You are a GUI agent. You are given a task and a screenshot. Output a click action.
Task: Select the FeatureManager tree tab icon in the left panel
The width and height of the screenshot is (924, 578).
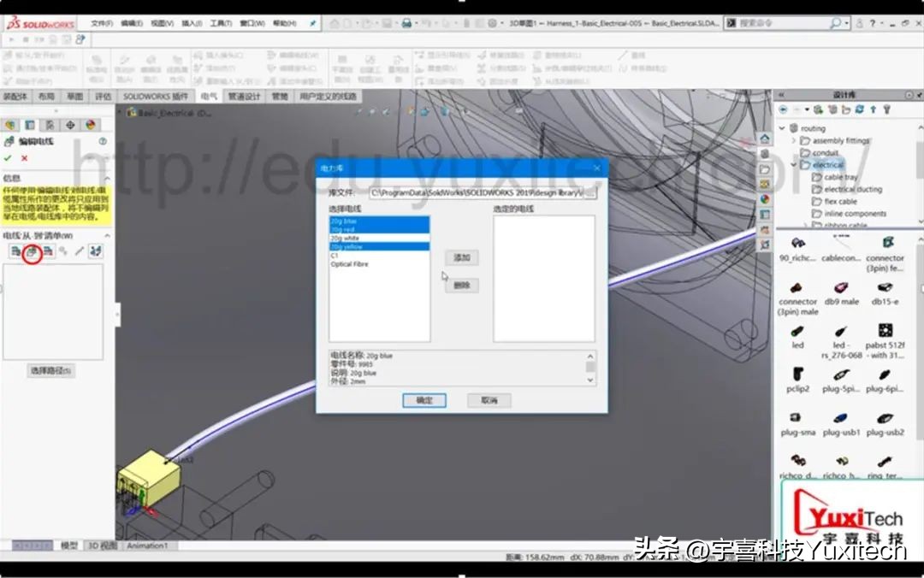[9, 124]
